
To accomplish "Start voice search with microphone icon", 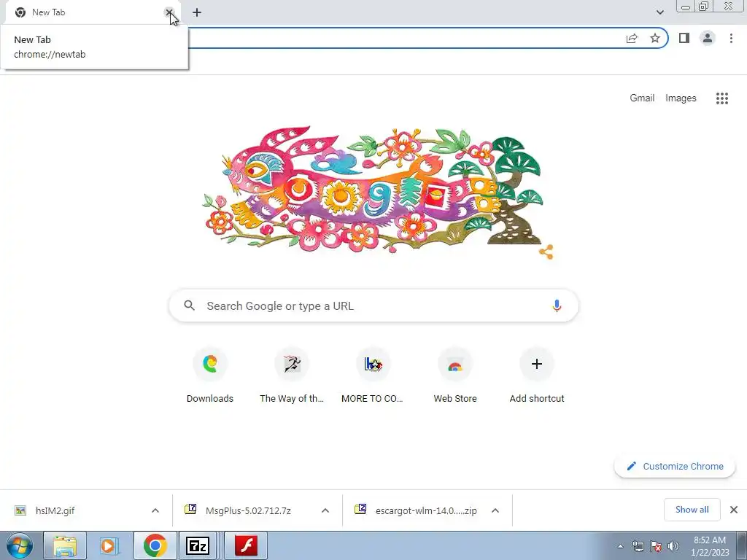I will [x=557, y=306].
